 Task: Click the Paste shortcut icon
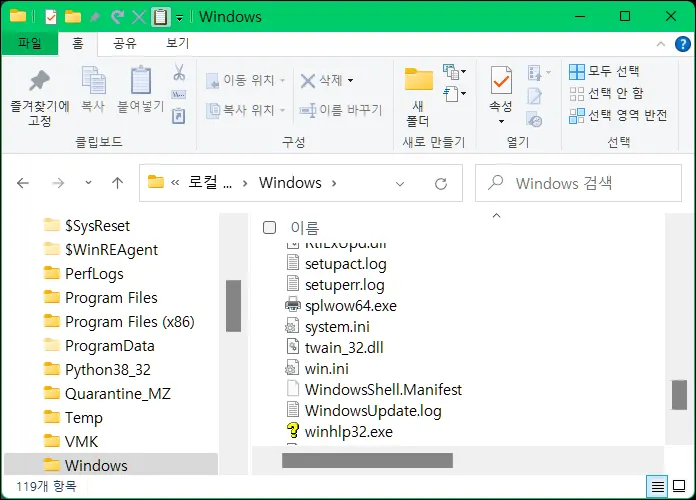click(178, 116)
